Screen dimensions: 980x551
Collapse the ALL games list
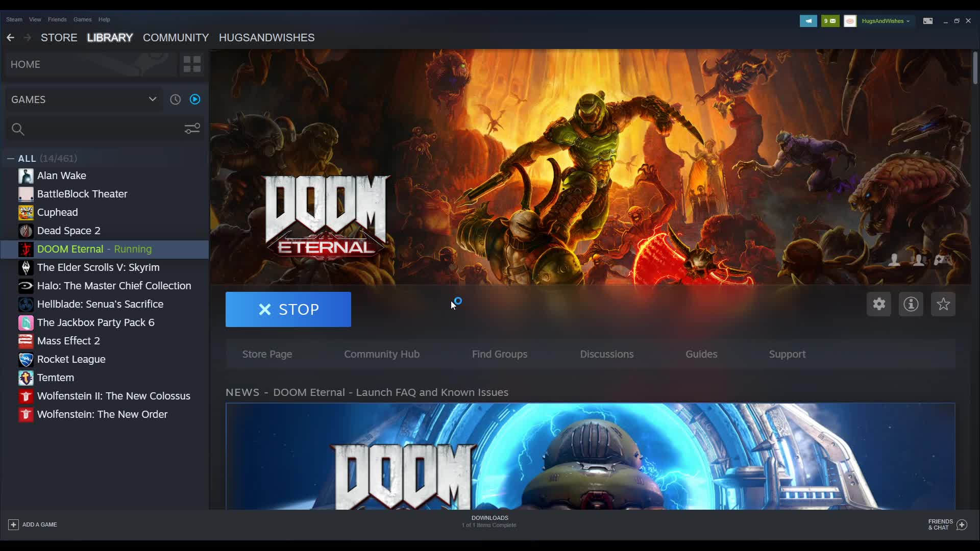click(11, 159)
